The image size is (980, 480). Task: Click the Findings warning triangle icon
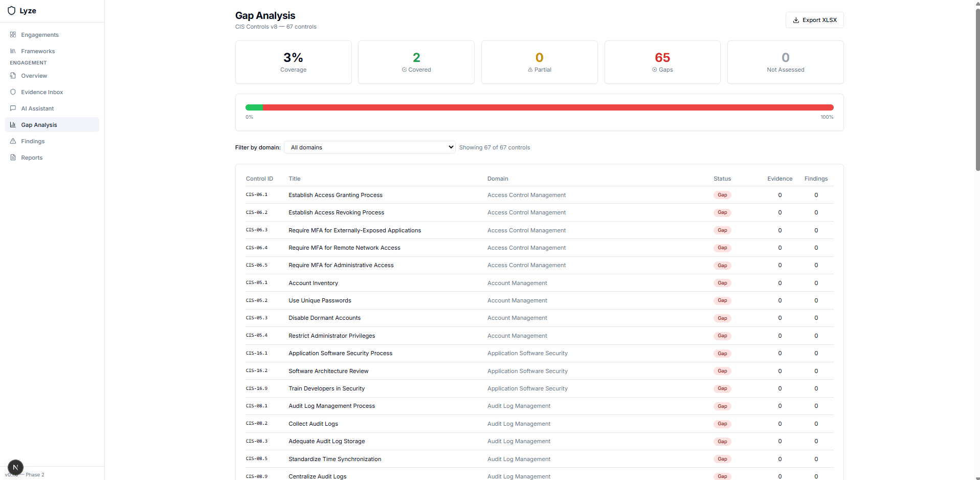[13, 141]
